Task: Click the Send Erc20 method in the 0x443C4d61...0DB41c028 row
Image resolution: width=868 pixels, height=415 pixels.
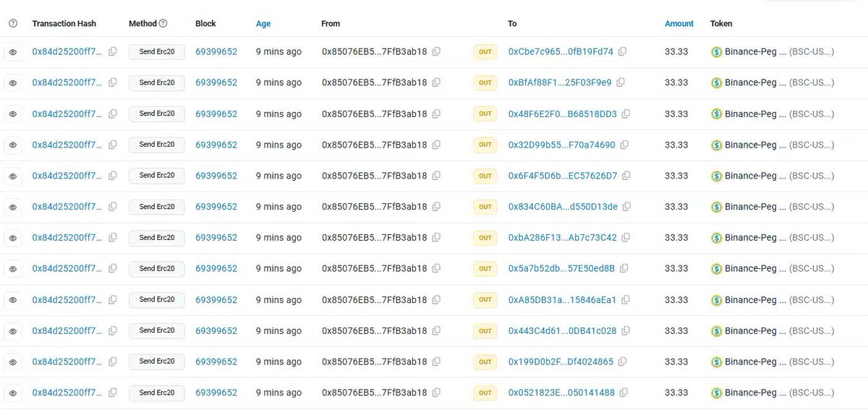Action: [157, 331]
